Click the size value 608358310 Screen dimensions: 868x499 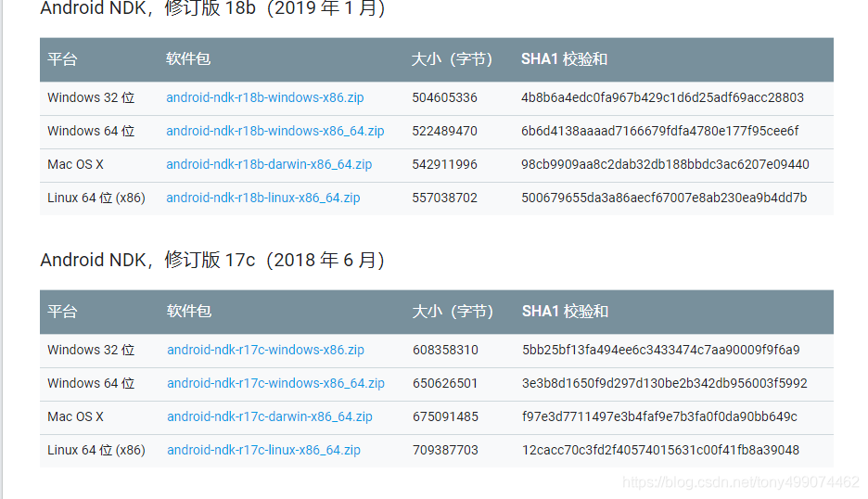[x=445, y=350]
